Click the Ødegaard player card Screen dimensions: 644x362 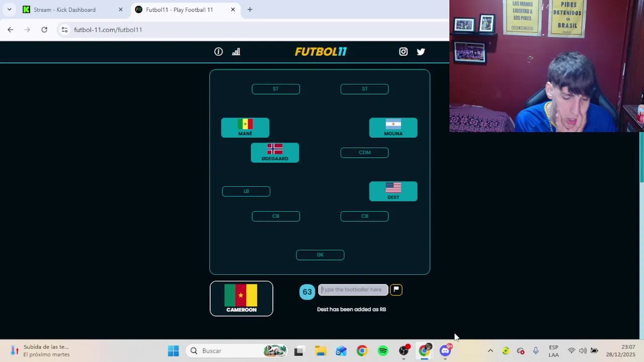click(x=275, y=153)
